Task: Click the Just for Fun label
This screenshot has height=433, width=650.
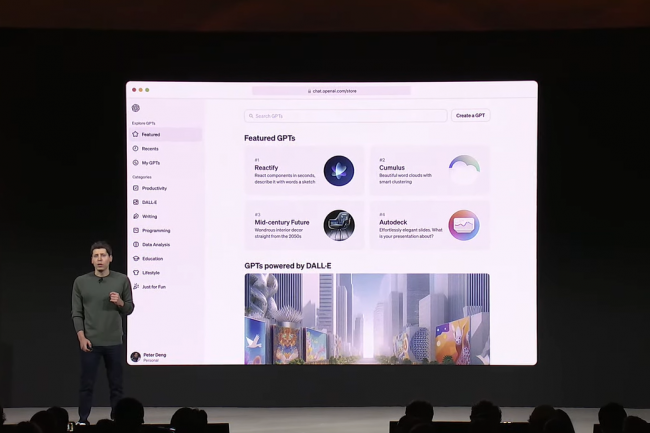Action: click(154, 287)
